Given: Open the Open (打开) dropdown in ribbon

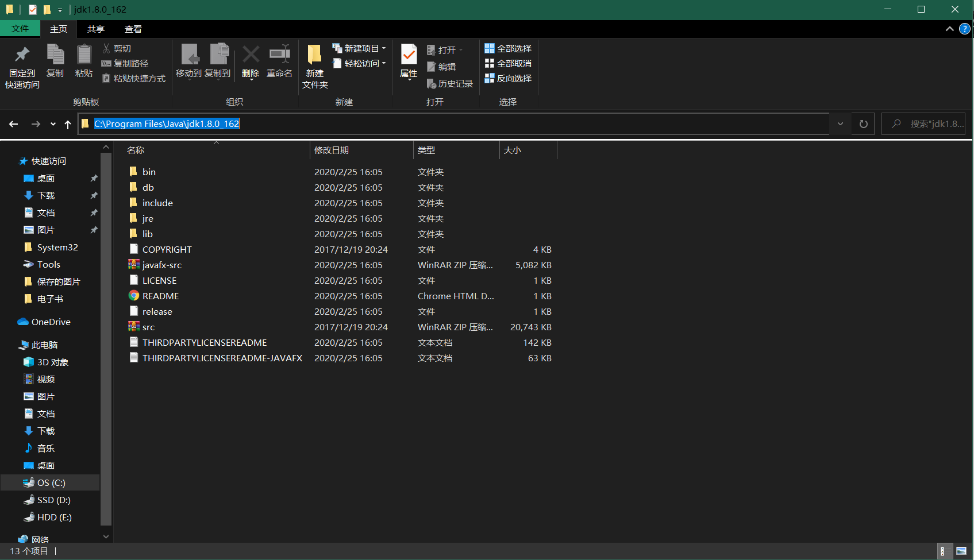Looking at the screenshot, I should [445, 51].
